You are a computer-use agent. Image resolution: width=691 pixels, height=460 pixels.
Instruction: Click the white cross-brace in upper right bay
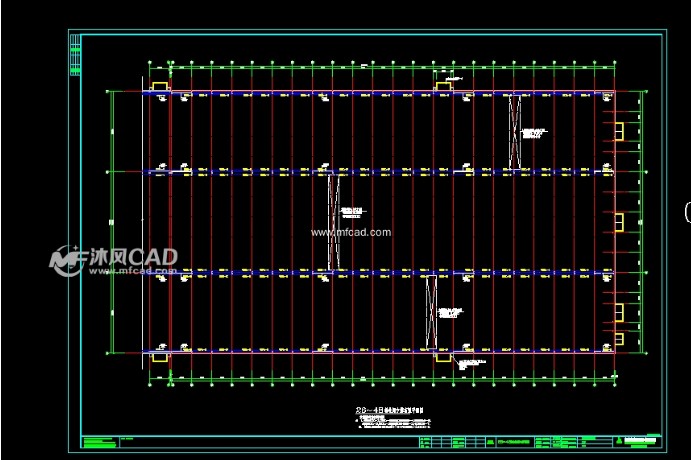516,131
